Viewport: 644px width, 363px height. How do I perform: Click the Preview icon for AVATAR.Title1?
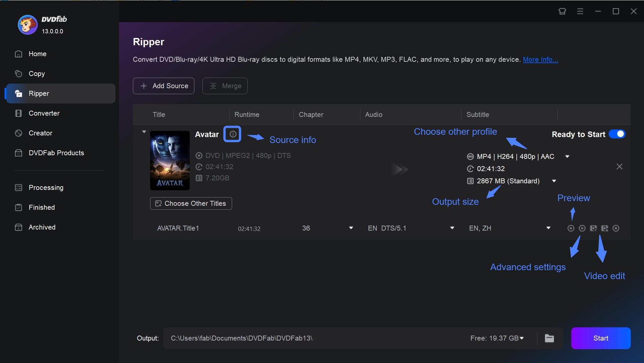click(571, 228)
